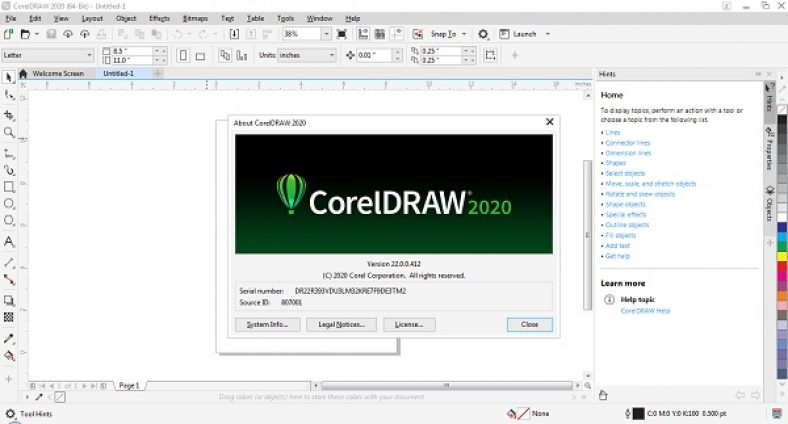This screenshot has height=424, width=788.
Task: Set page orientation to Landscape
Action: coord(200,56)
